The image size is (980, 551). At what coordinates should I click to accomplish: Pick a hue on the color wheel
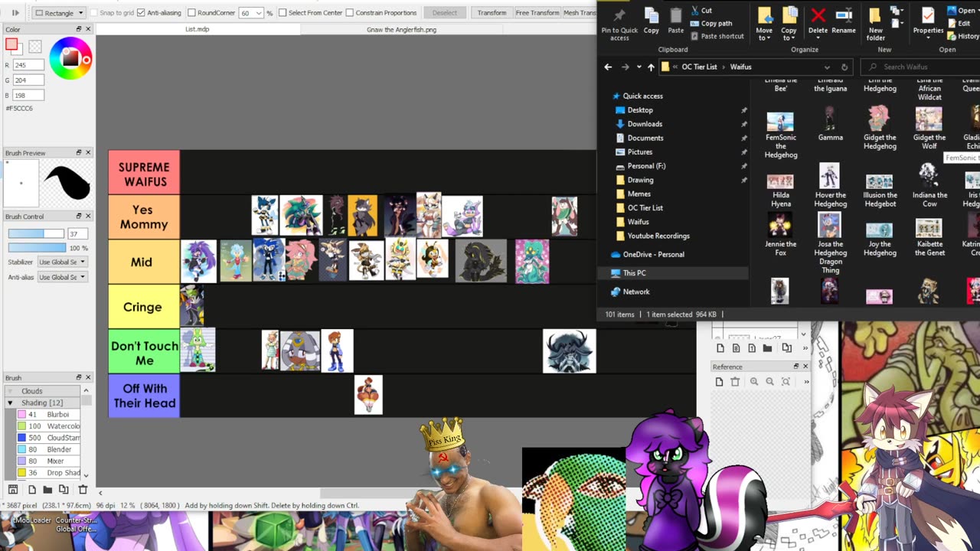(x=70, y=58)
